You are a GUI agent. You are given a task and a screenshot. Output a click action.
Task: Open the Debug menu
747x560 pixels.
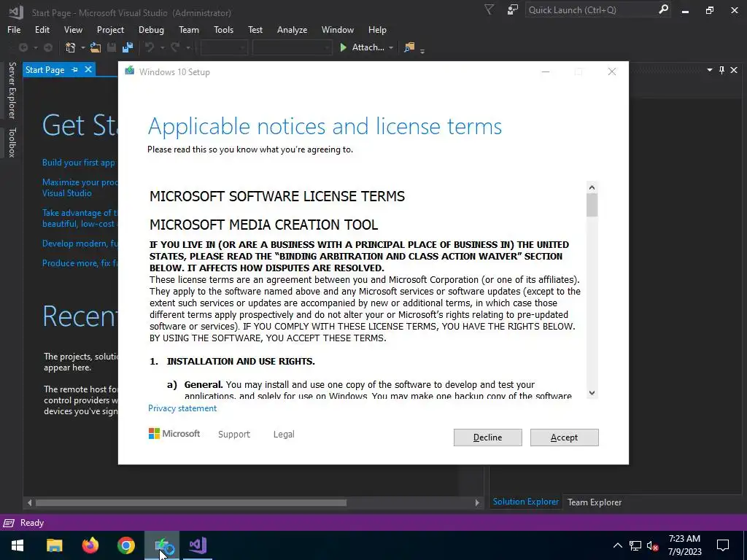151,29
